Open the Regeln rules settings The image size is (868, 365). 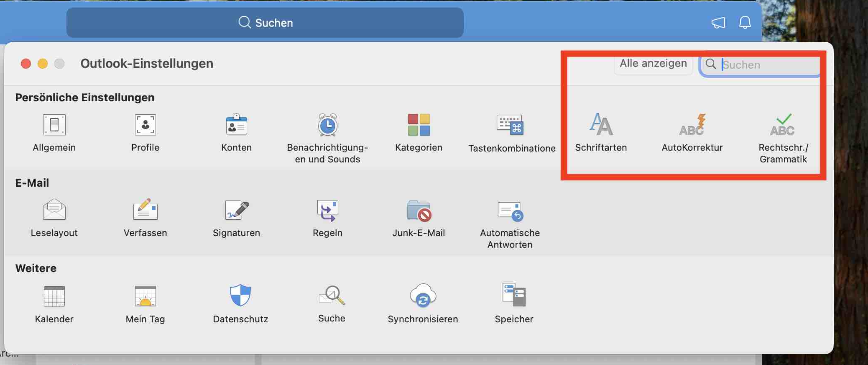coord(327,218)
